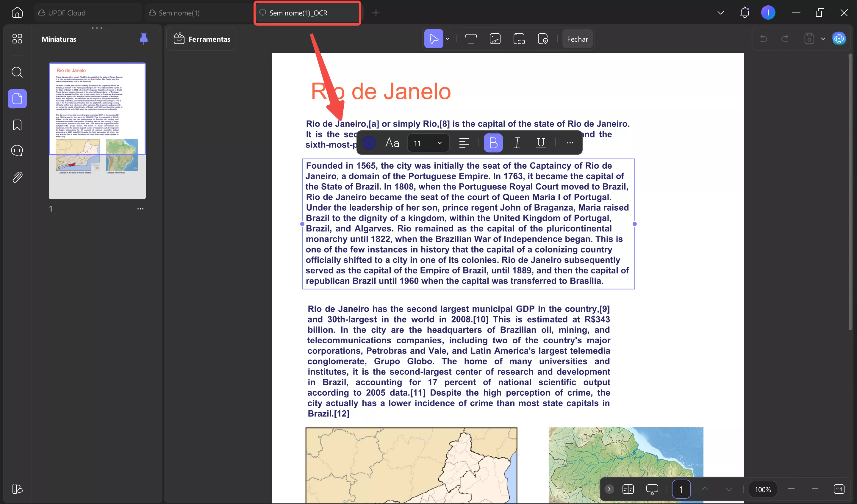Screen dimensions: 857x504
Task: Open the dark blue text color swatch
Action: (369, 143)
